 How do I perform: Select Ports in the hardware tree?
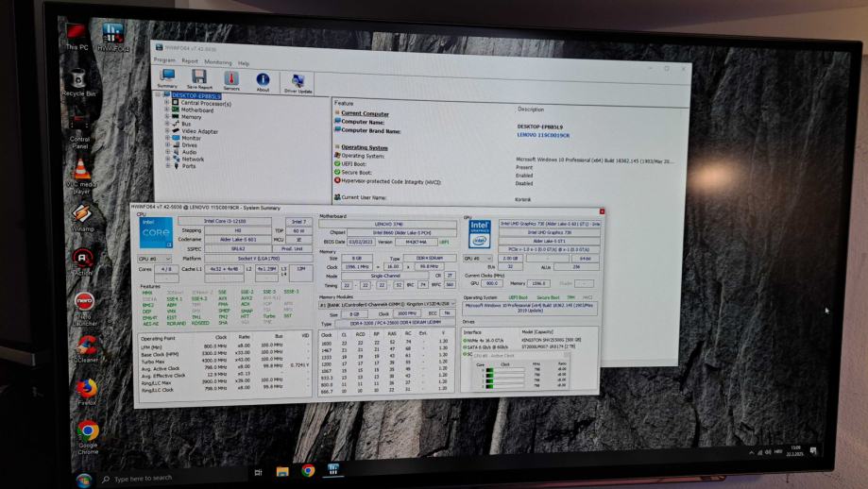pyautogui.click(x=189, y=166)
